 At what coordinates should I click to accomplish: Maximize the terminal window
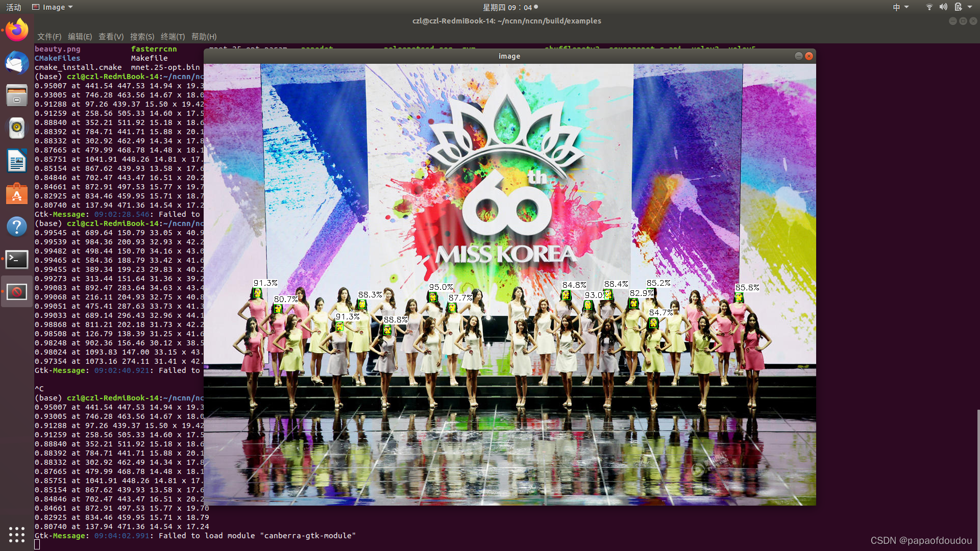point(963,21)
